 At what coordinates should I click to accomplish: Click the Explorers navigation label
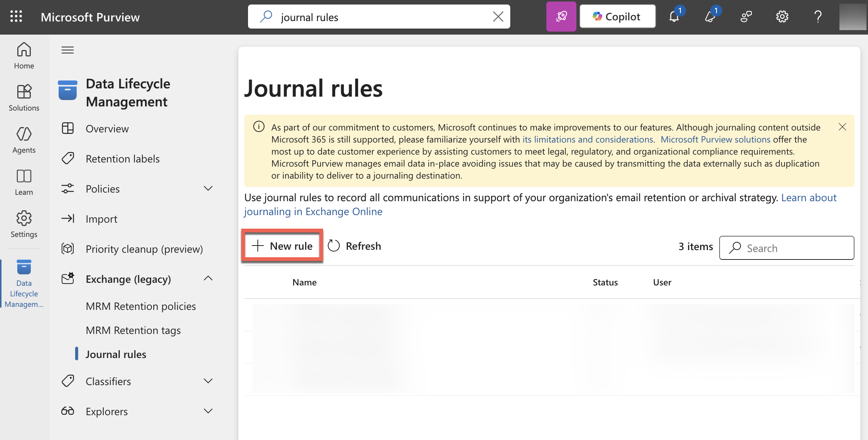point(107,411)
